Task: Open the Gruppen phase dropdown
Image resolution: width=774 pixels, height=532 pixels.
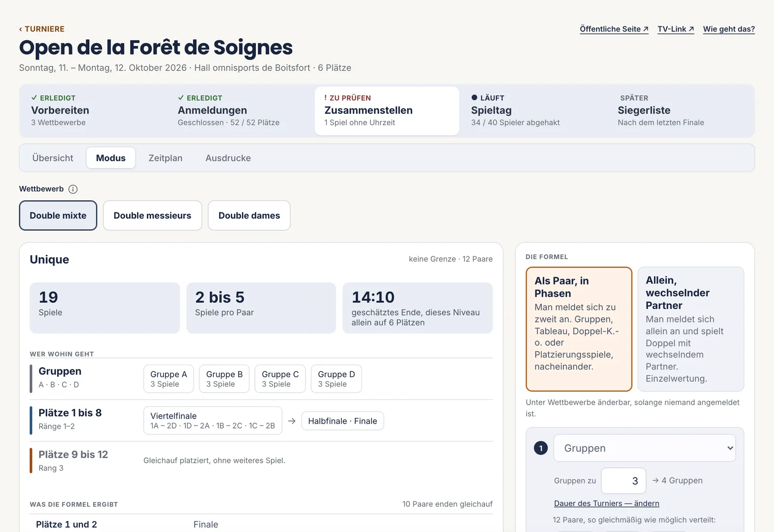Action: point(644,448)
